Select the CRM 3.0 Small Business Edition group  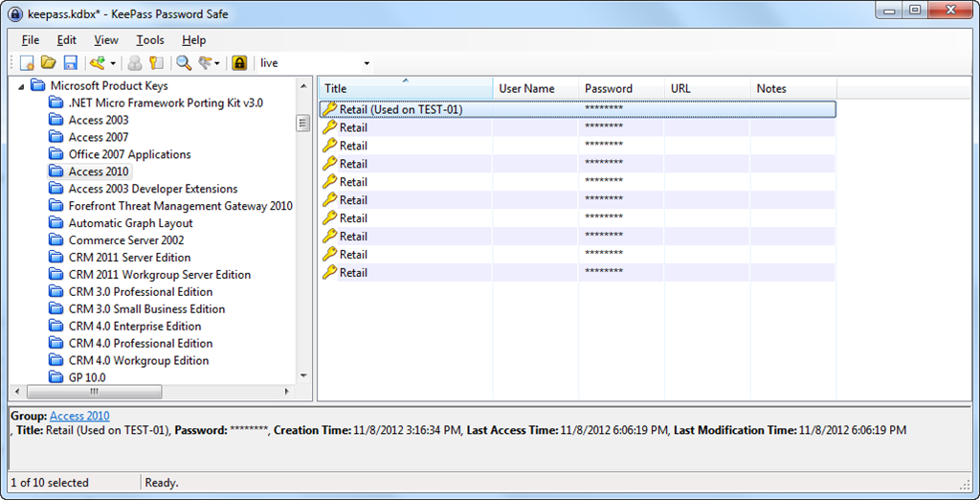click(x=146, y=309)
